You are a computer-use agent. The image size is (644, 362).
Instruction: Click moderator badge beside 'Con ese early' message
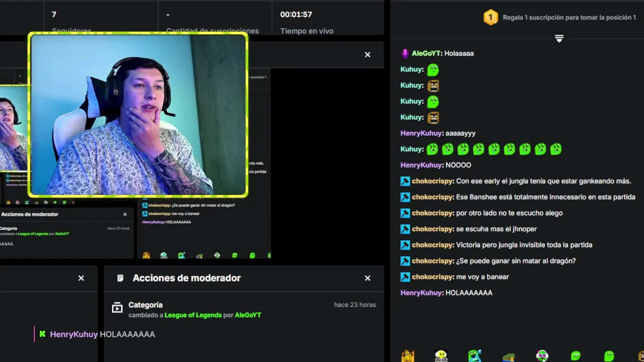[x=405, y=181]
